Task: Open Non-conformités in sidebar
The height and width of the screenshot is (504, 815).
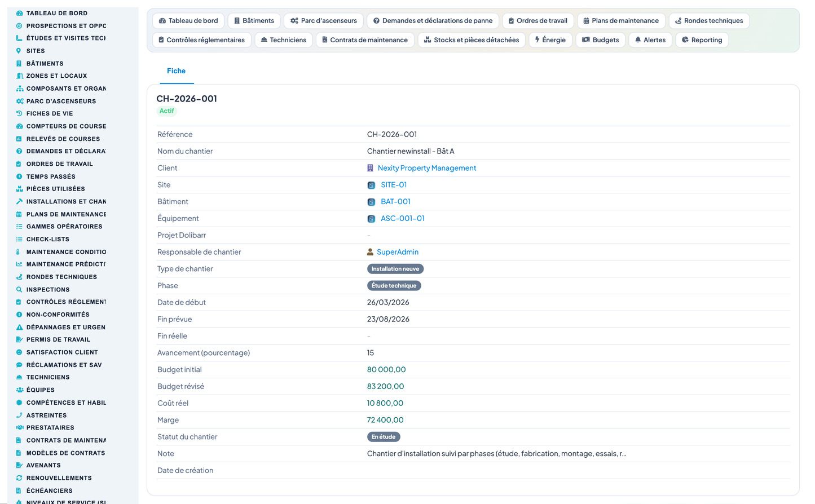Action: [x=58, y=315]
